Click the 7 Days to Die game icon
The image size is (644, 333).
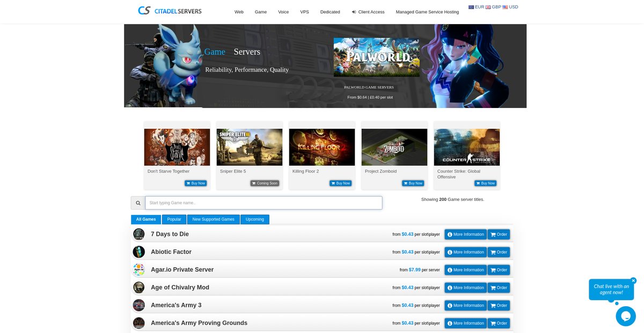(139, 234)
